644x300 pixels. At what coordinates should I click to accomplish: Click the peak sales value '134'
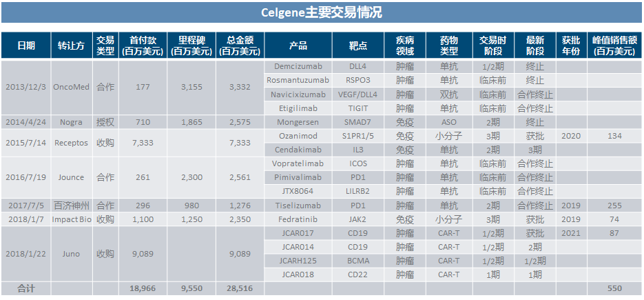pos(614,136)
